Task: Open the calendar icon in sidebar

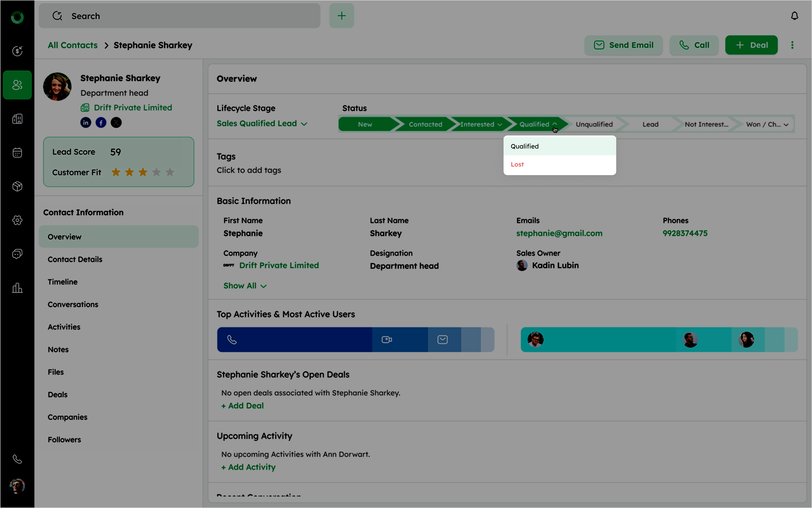Action: (x=17, y=153)
